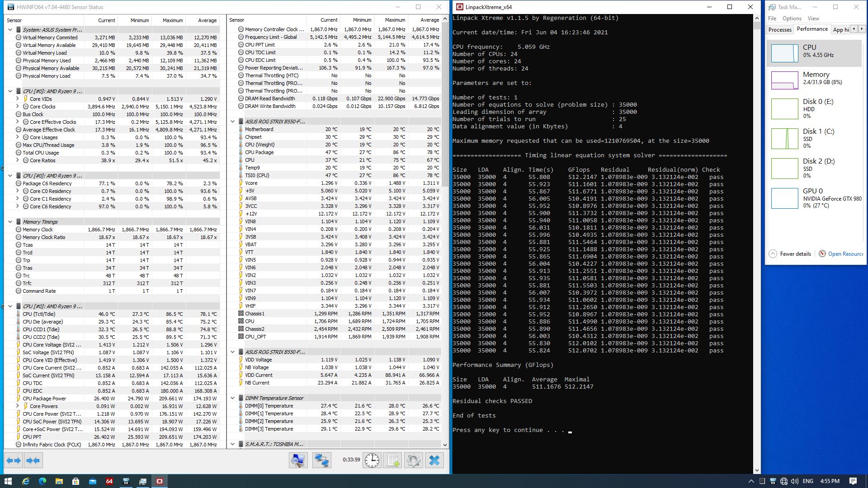
Task: Expand the Core VIDs row
Action: coord(18,99)
